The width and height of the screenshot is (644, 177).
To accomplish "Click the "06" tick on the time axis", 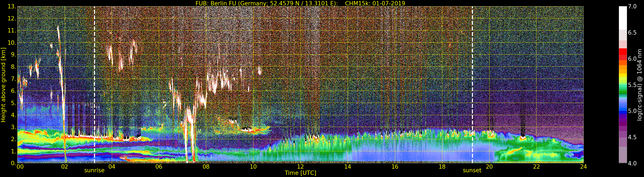I will (x=159, y=167).
